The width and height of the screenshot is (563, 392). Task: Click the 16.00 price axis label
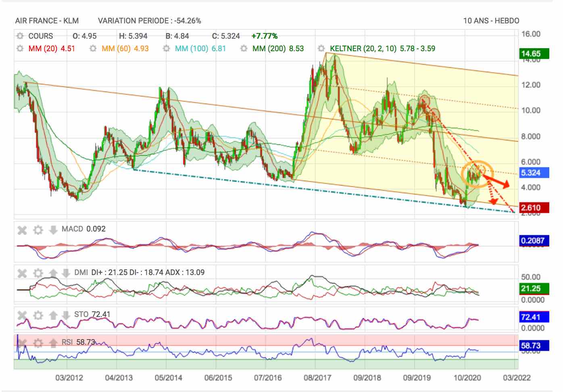click(531, 34)
